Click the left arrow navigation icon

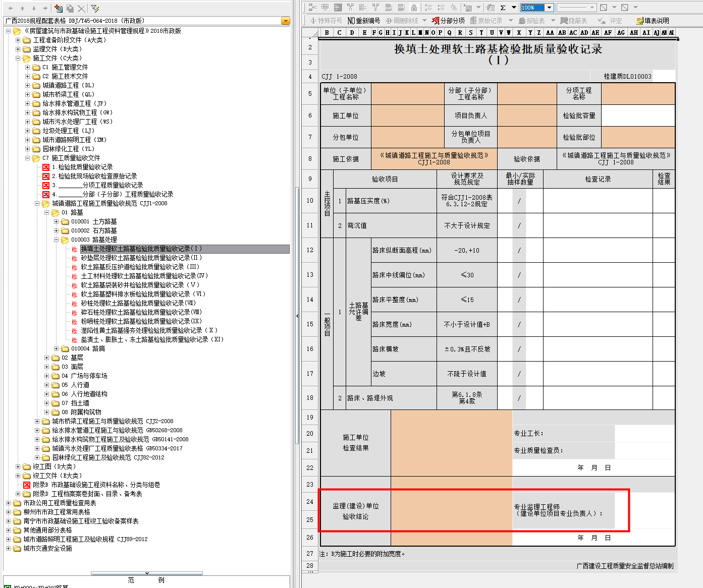[x=11, y=9]
